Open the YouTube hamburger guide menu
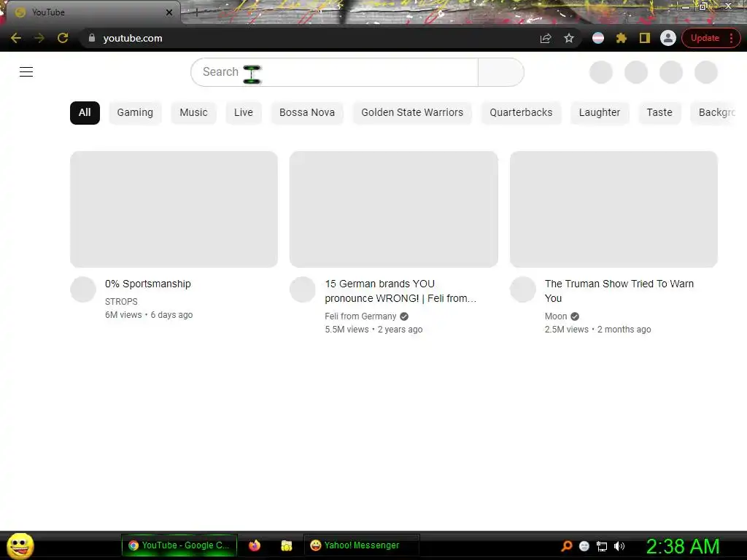747x560 pixels. click(26, 72)
